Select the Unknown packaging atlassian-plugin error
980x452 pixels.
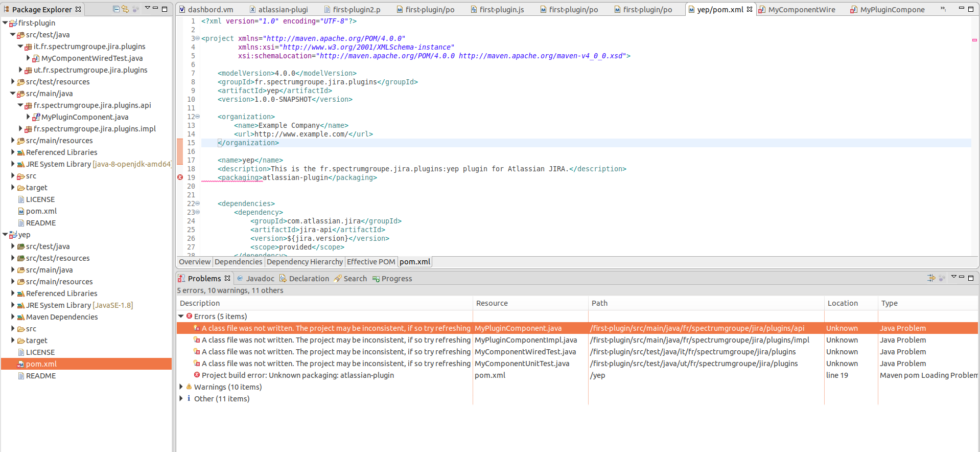297,375
